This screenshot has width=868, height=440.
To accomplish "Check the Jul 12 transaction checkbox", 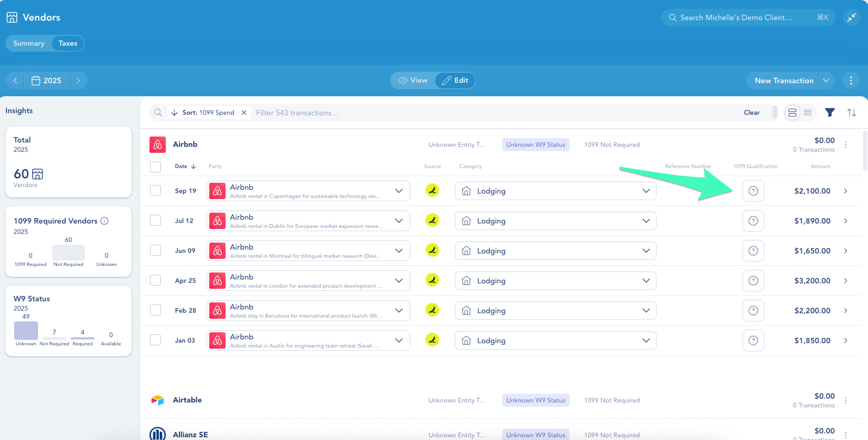I will pyautogui.click(x=155, y=220).
